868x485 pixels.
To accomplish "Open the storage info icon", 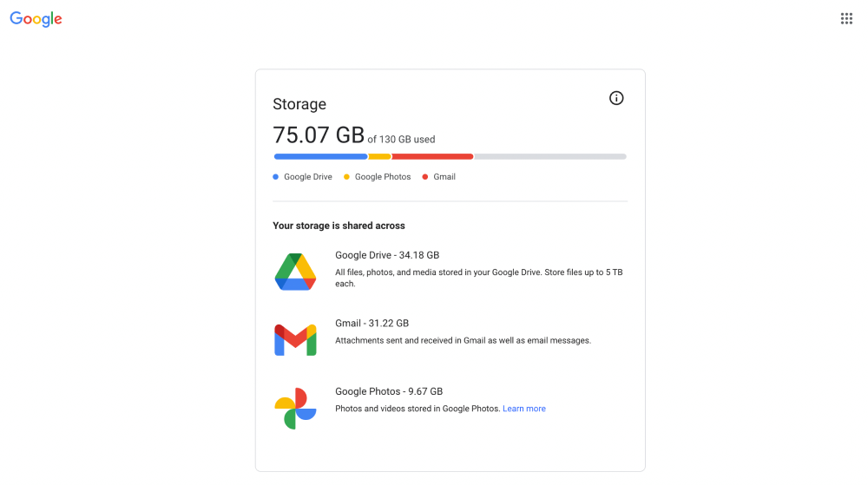I will 616,98.
